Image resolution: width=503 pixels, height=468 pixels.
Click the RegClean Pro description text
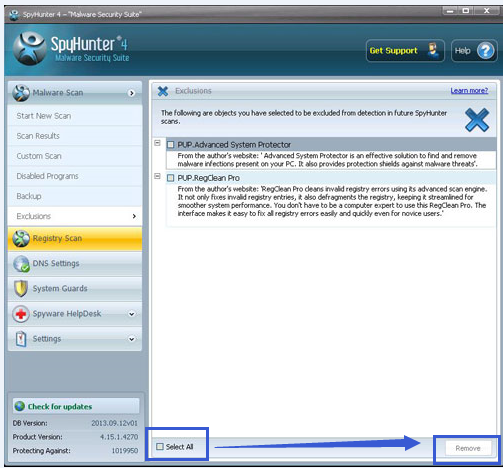(x=332, y=201)
